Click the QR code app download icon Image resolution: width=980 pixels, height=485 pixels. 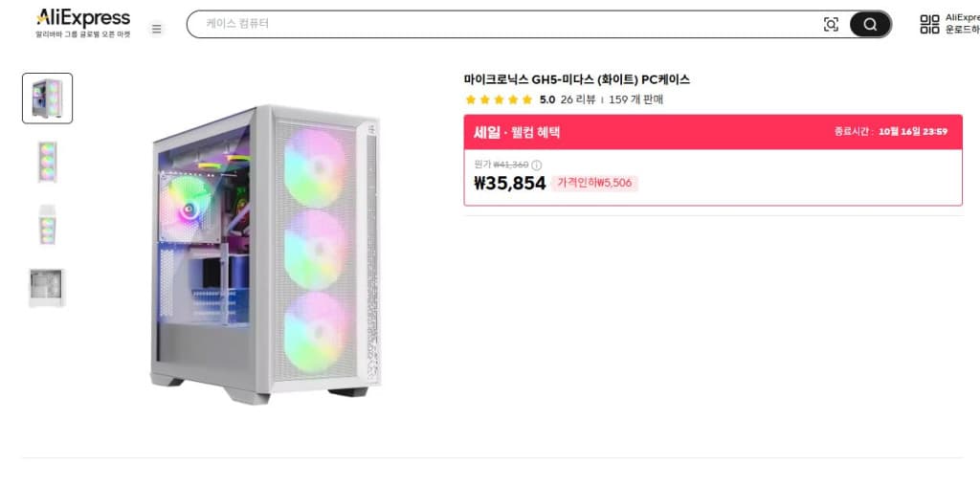coord(929,24)
